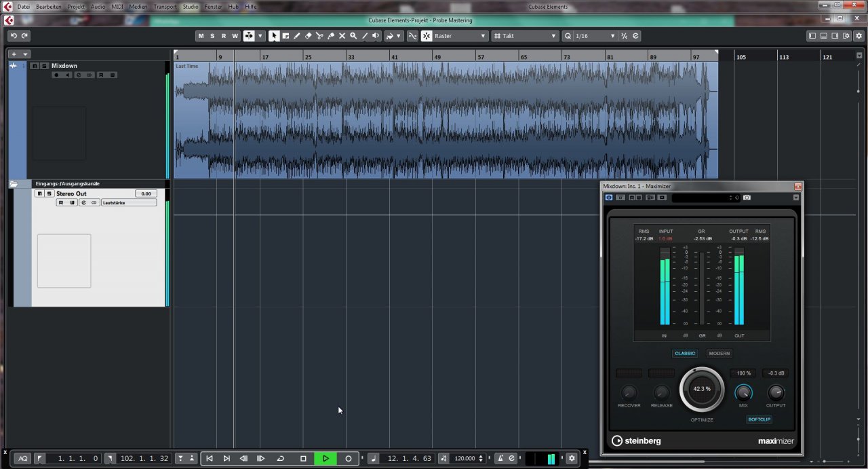
Task: Add a new track with plus button
Action: click(x=14, y=54)
